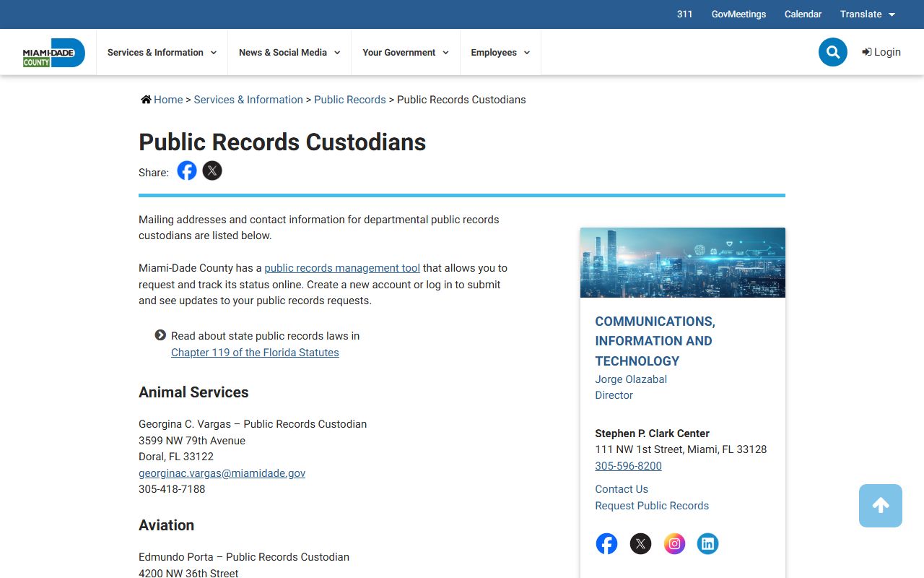Click Jorge Olazabal Director link

pyautogui.click(x=631, y=387)
